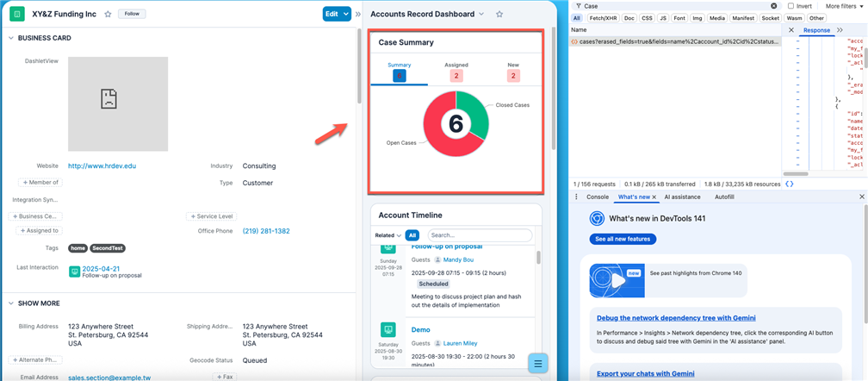Open the DevTools drawer three-dot menu

[x=577, y=197]
